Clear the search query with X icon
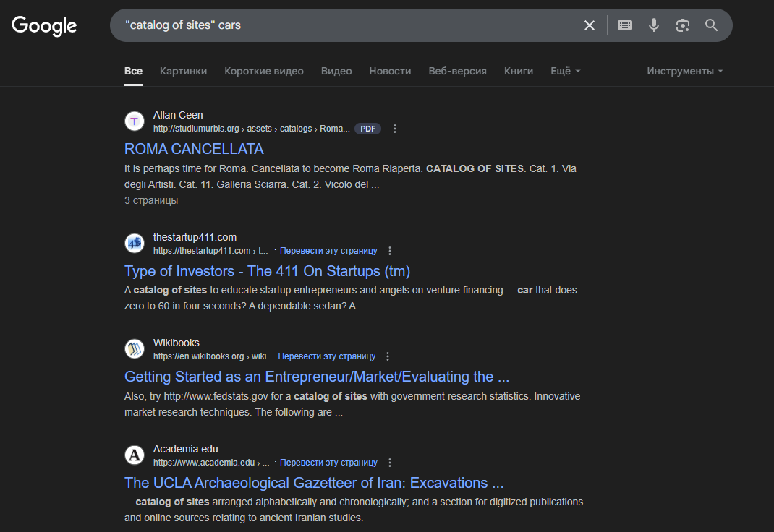774x532 pixels. [590, 25]
